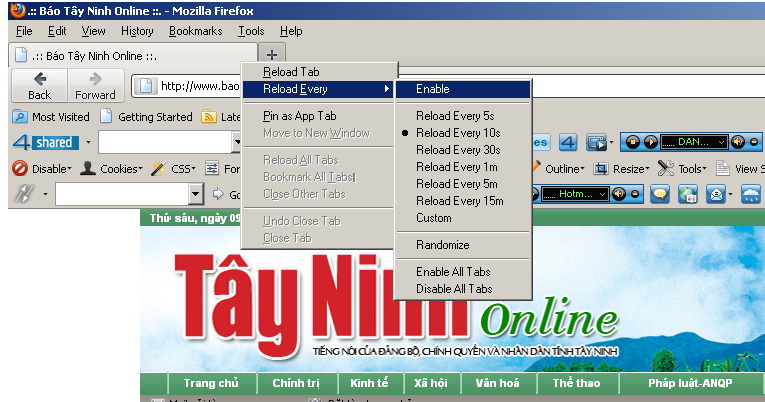Click the Cookies person icon

tap(88, 168)
